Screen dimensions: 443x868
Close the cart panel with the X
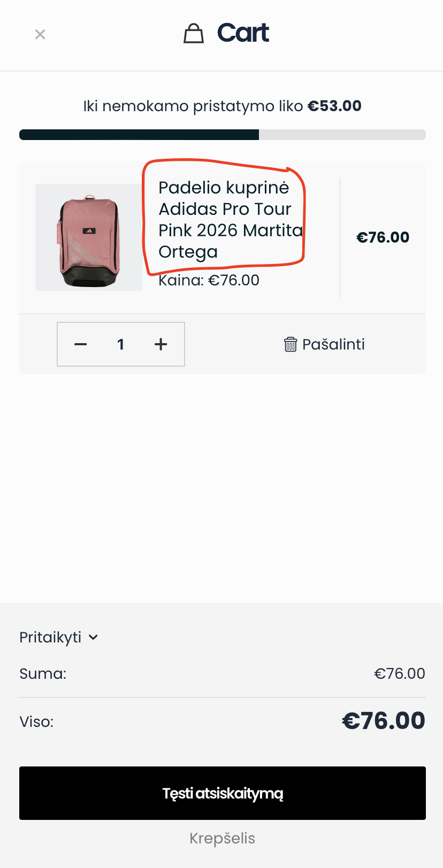click(x=40, y=35)
